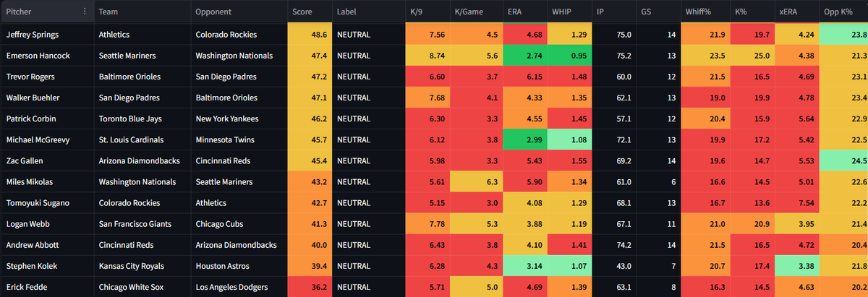Click the 43.2 score cell for Mikolas
Screen dimensions: 868x297
click(x=310, y=181)
